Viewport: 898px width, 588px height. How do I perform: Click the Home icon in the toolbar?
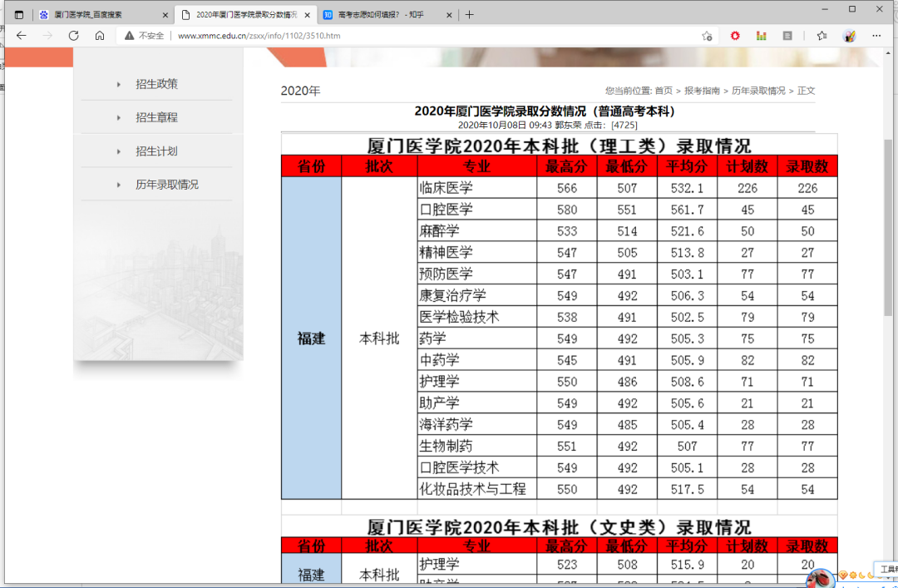pyautogui.click(x=98, y=36)
